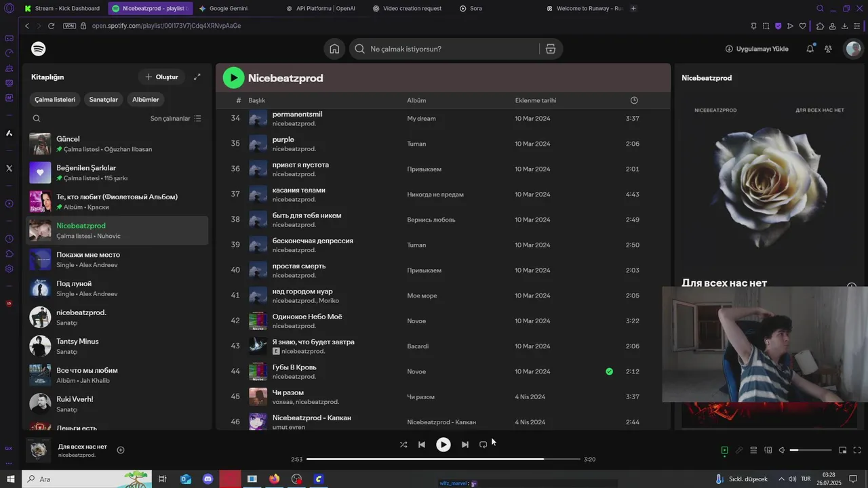
Task: Open Покажи мне место single
Action: (117, 260)
